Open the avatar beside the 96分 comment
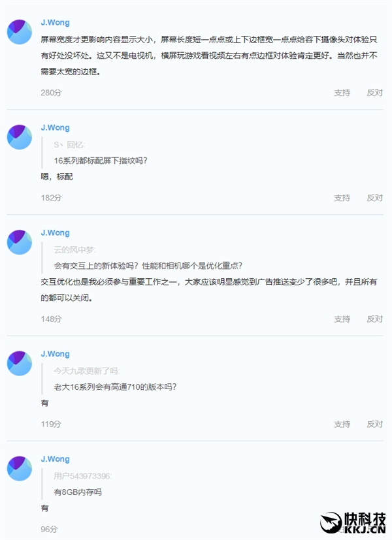 [20, 469]
